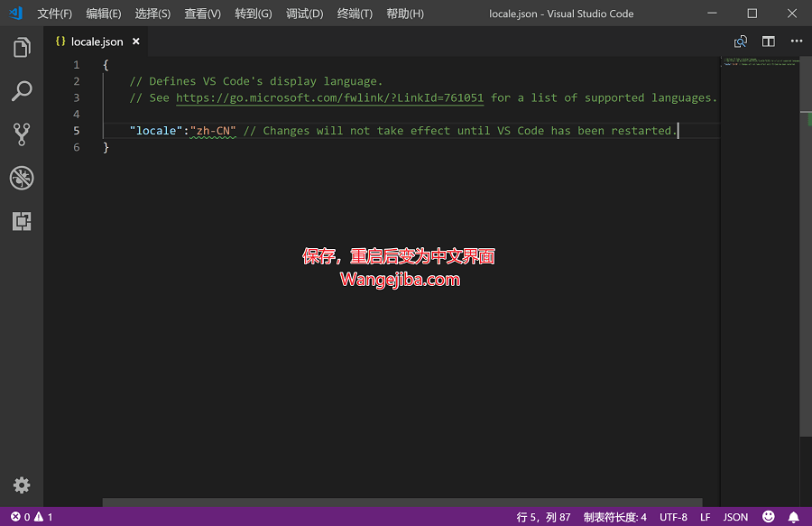Change the JSON language mode
The width and height of the screenshot is (812, 526).
[x=735, y=517]
